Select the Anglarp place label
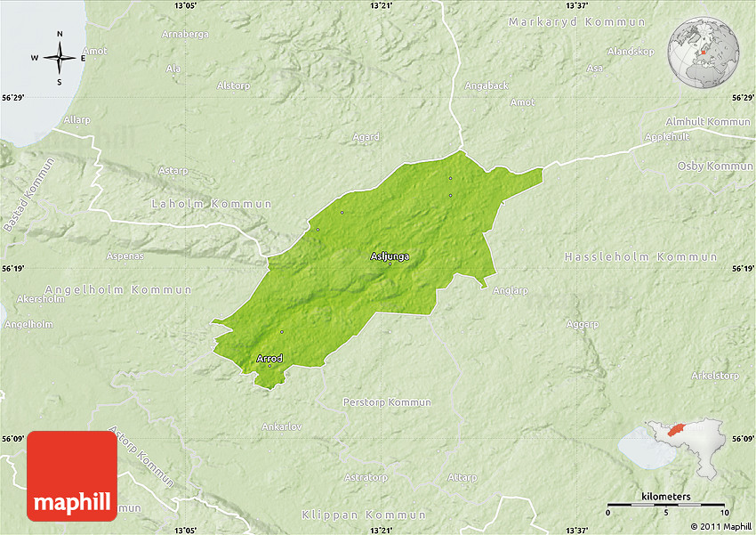 tap(510, 290)
